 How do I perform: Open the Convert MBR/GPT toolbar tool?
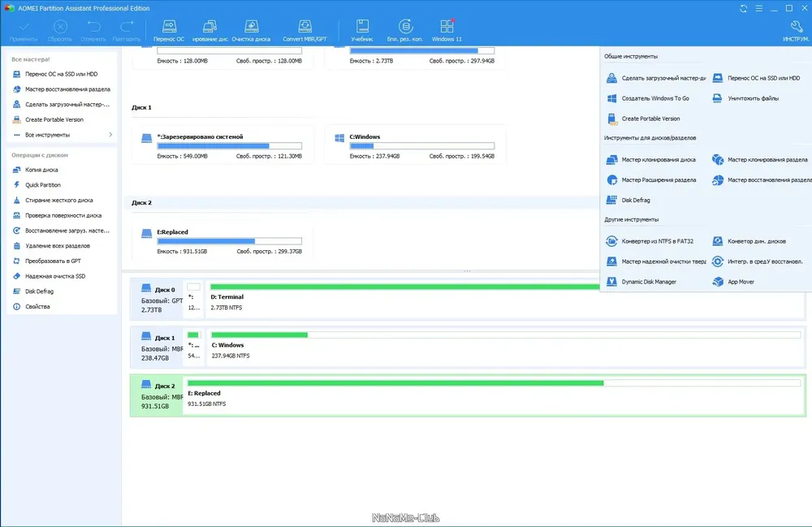coord(304,31)
